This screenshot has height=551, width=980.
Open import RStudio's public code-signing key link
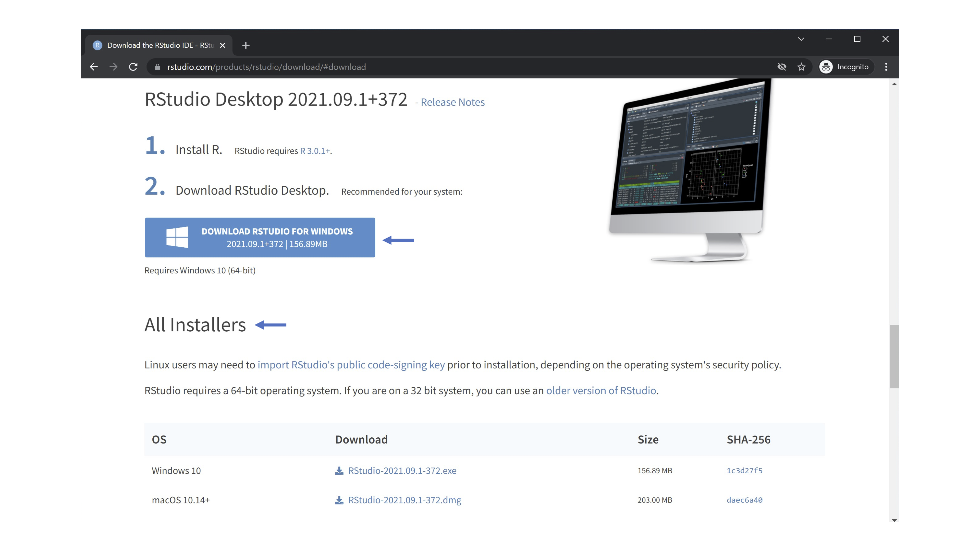[x=351, y=365]
